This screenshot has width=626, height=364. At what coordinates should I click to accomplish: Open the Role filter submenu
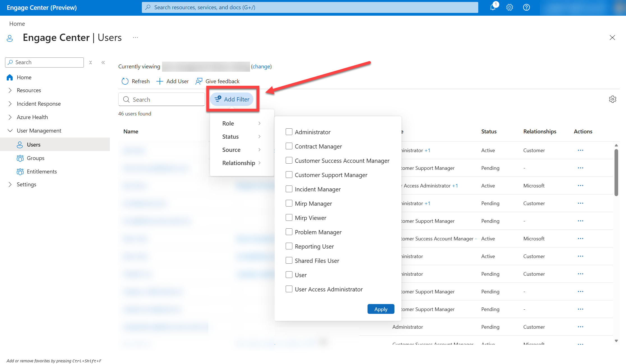(242, 123)
